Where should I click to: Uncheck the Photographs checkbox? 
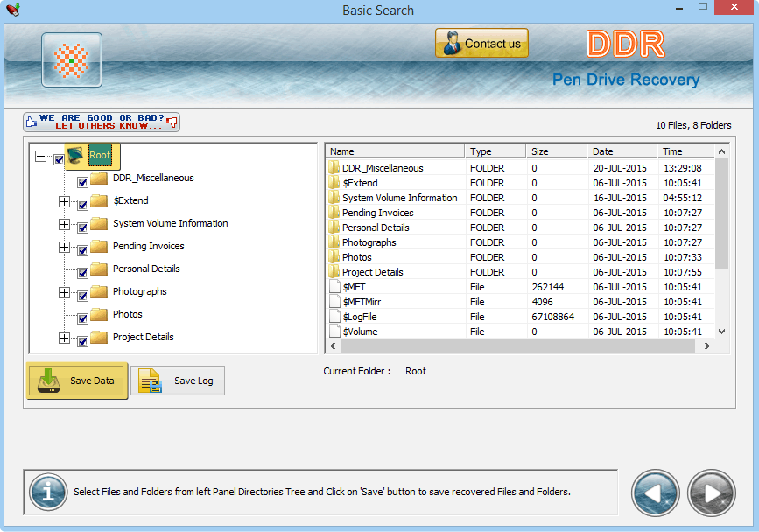click(82, 296)
